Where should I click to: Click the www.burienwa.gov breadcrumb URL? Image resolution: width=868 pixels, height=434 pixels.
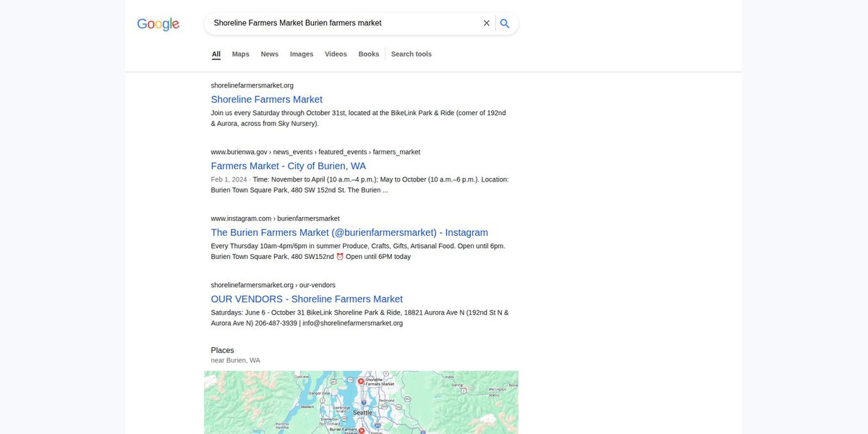[315, 152]
